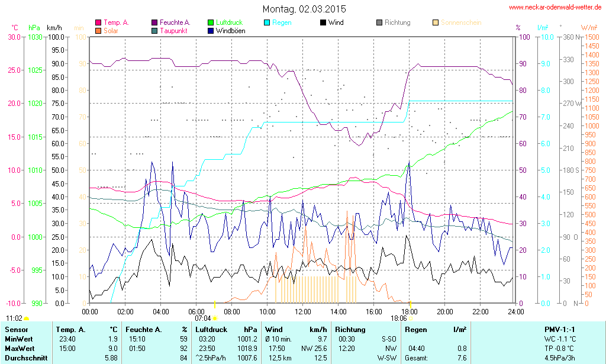This screenshot has width=606, height=364.
Task: Click the yellow icon beside 11:02
Action: point(26,318)
